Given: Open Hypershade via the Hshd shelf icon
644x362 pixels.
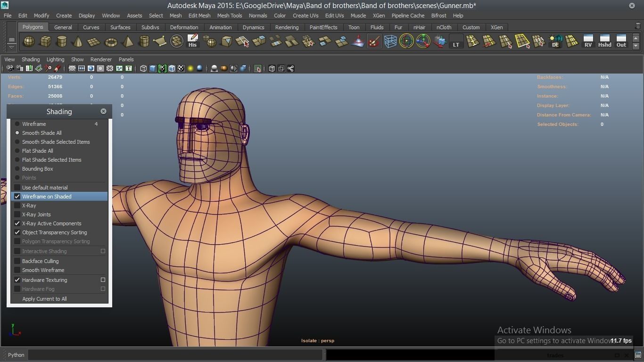Looking at the screenshot, I should click(x=604, y=41).
